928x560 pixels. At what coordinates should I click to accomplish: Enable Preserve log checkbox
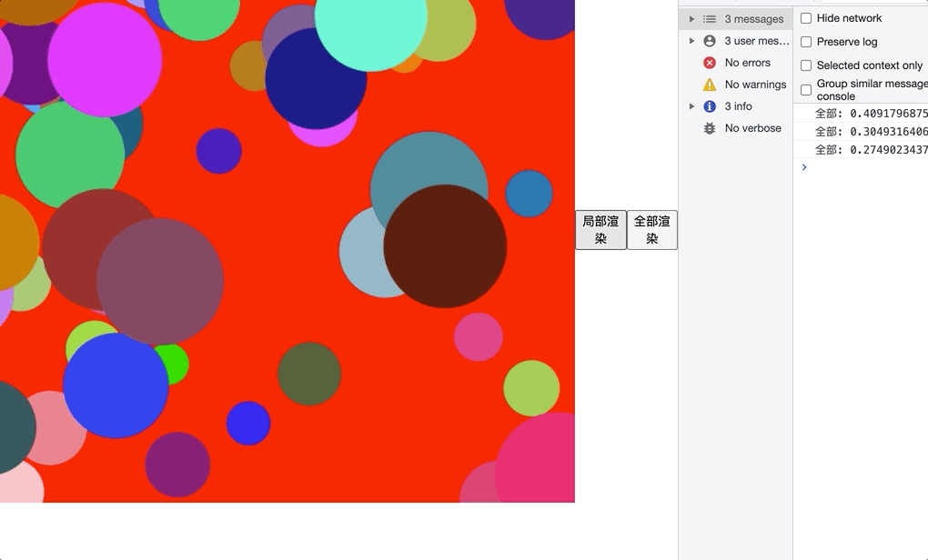coord(806,42)
